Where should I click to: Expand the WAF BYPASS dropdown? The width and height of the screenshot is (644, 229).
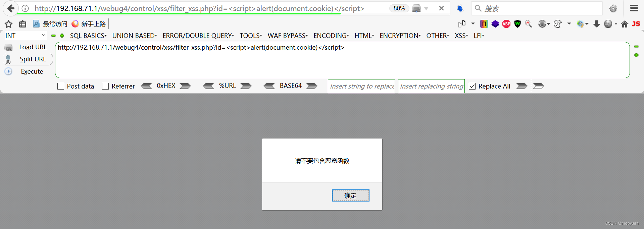[288, 36]
